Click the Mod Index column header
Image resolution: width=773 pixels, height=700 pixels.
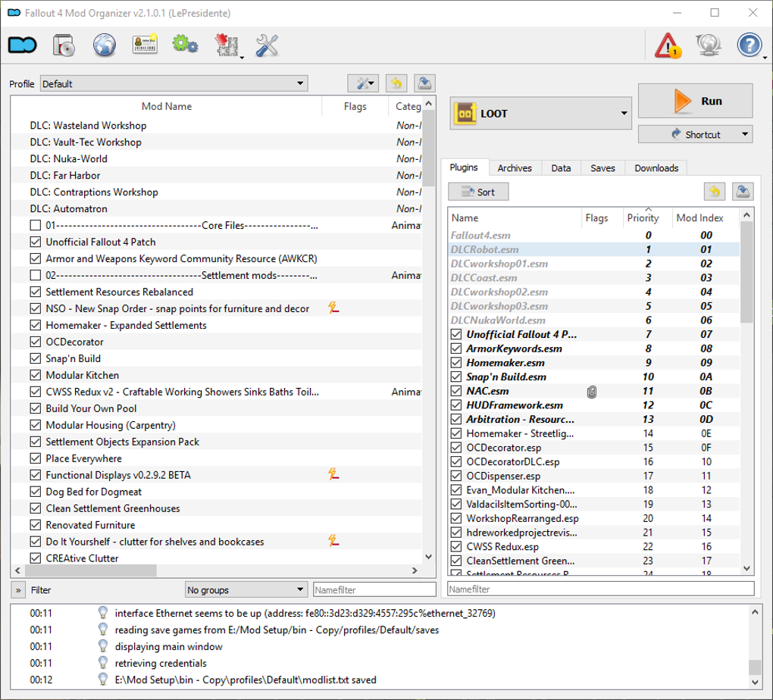[699, 218]
